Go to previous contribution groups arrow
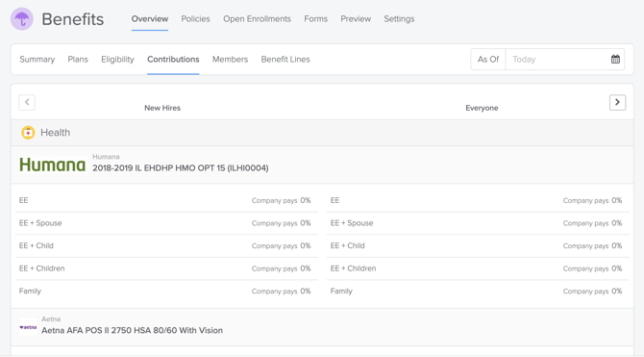Screen dimensions: 644x357 coord(27,102)
